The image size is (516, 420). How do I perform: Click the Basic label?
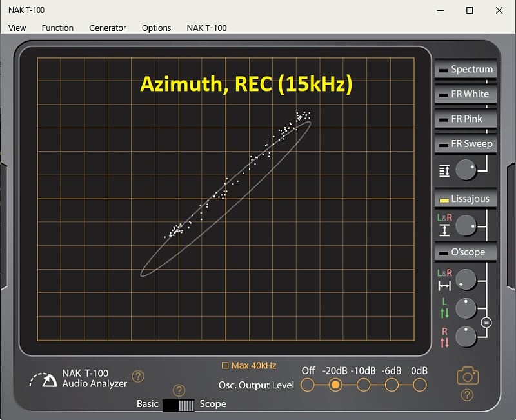click(148, 404)
